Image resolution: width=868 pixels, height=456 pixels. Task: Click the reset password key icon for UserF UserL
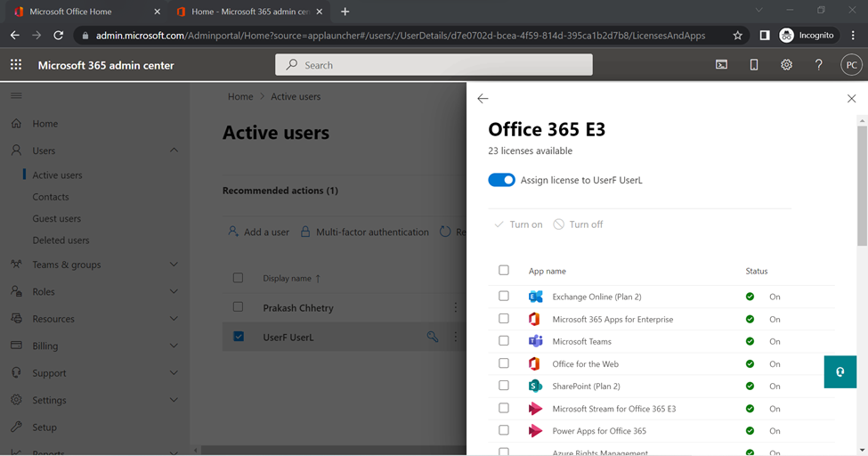point(433,337)
